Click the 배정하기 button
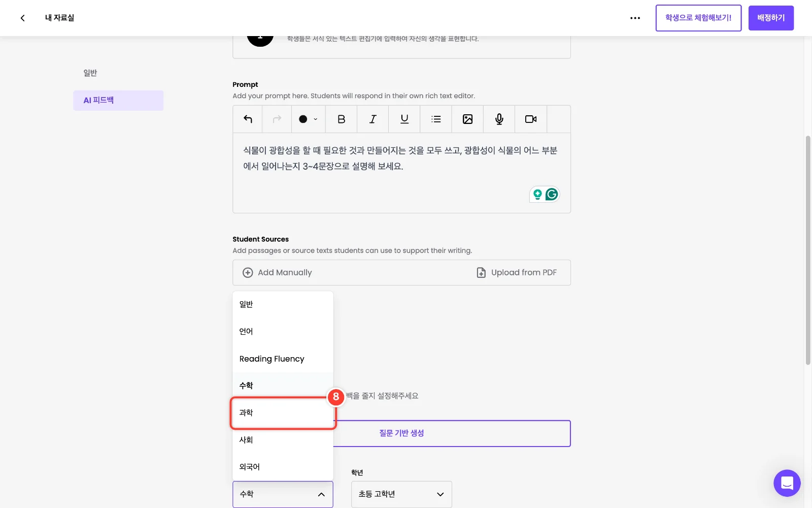This screenshot has height=508, width=812. tap(771, 18)
